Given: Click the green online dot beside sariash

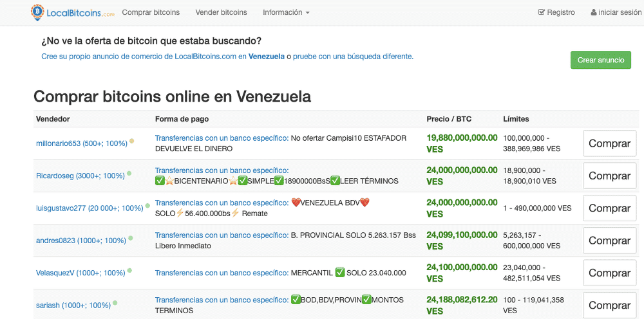Looking at the screenshot, I should point(115,303).
